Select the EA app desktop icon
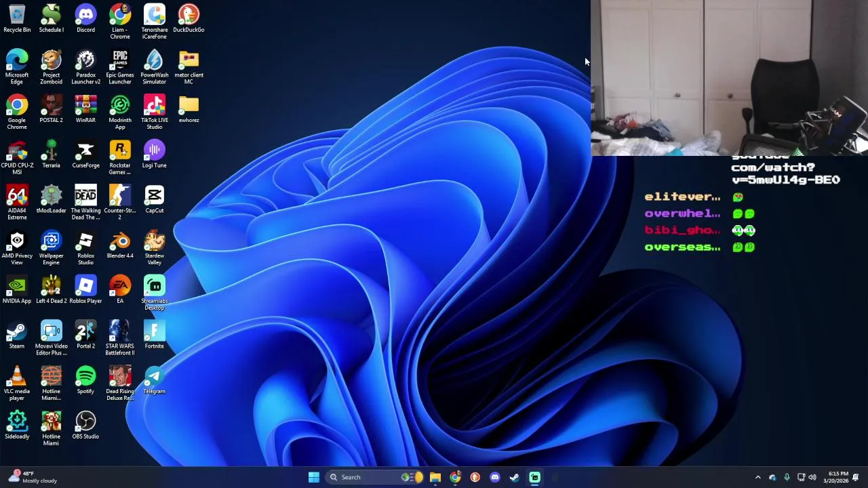This screenshot has height=488, width=868. coord(120,290)
